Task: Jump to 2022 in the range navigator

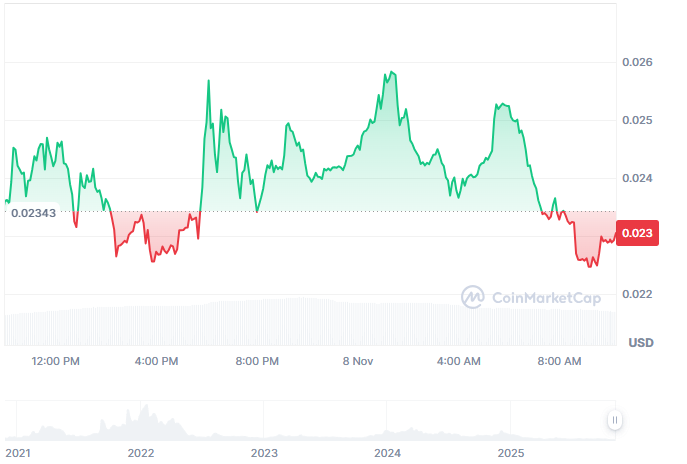Action: pyautogui.click(x=141, y=452)
